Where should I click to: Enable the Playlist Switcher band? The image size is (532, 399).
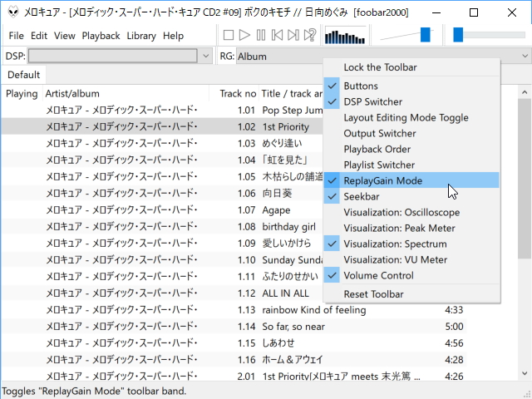[411, 165]
